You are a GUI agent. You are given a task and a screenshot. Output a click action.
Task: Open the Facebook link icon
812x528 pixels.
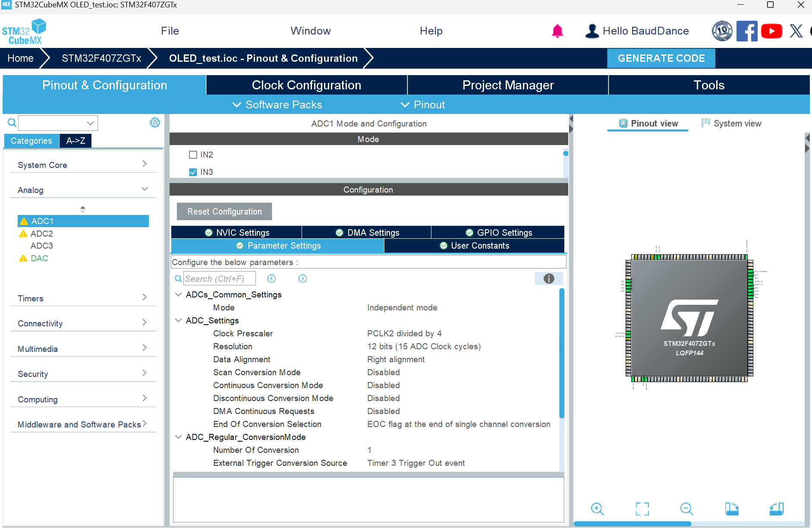click(x=747, y=31)
